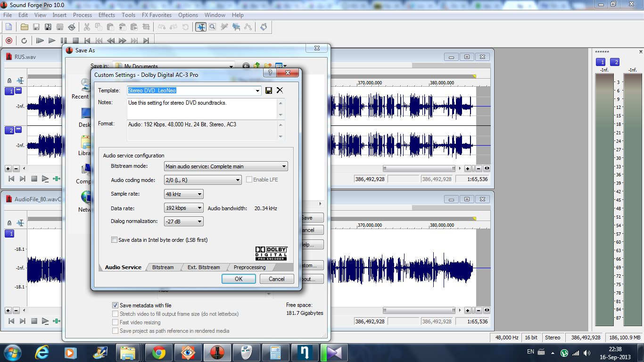The height and width of the screenshot is (362, 644).
Task: Click Up One Level icon in Save As
Action: pos(257,66)
